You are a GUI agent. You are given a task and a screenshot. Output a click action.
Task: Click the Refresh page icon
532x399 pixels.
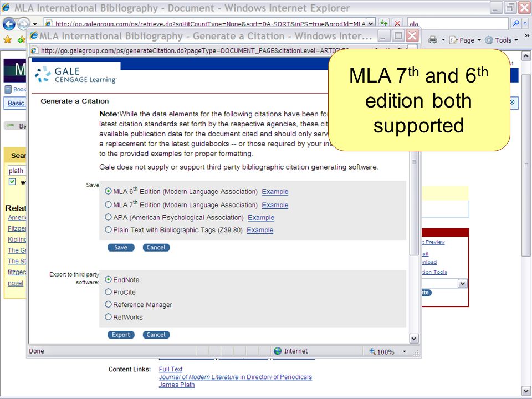pyautogui.click(x=383, y=23)
